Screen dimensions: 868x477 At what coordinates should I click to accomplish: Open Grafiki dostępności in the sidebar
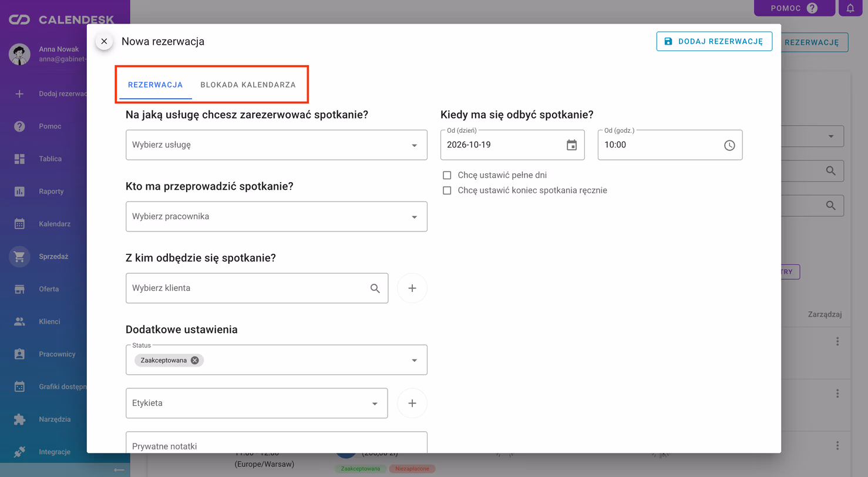click(x=43, y=387)
